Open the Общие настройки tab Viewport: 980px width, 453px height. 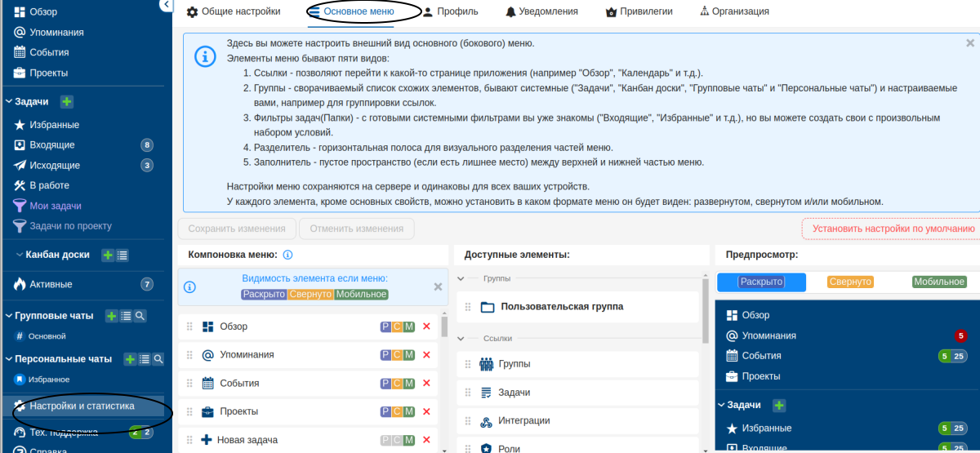pyautogui.click(x=234, y=11)
